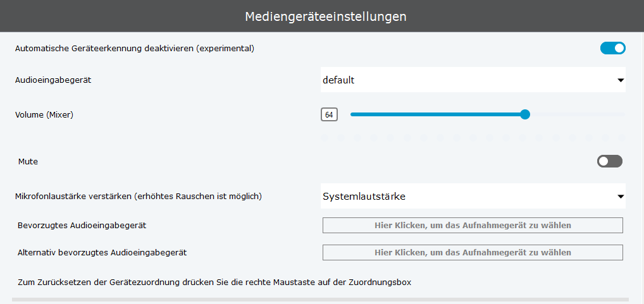Click the horizontal scrollbar at the bottom
Image resolution: width=644 pixels, height=304 pixels.
point(320,300)
